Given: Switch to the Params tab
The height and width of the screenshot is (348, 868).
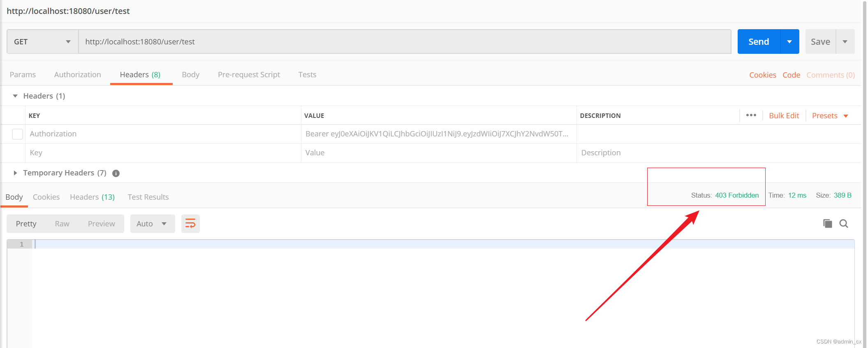Looking at the screenshot, I should point(23,75).
